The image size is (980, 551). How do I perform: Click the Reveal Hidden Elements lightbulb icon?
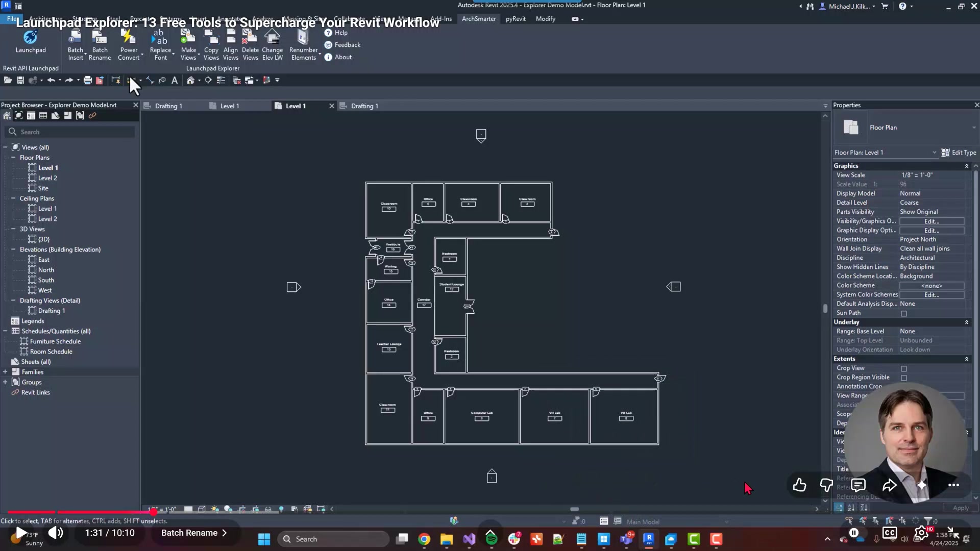coord(281,509)
